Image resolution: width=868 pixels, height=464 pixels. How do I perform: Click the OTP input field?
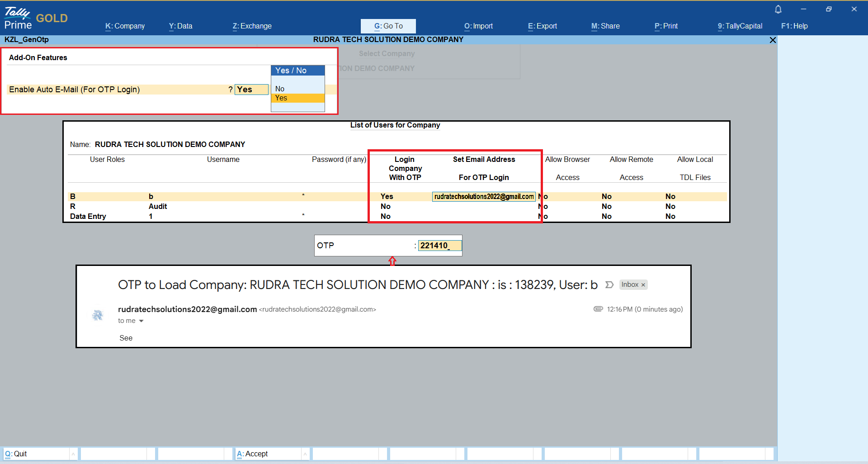pyautogui.click(x=439, y=246)
